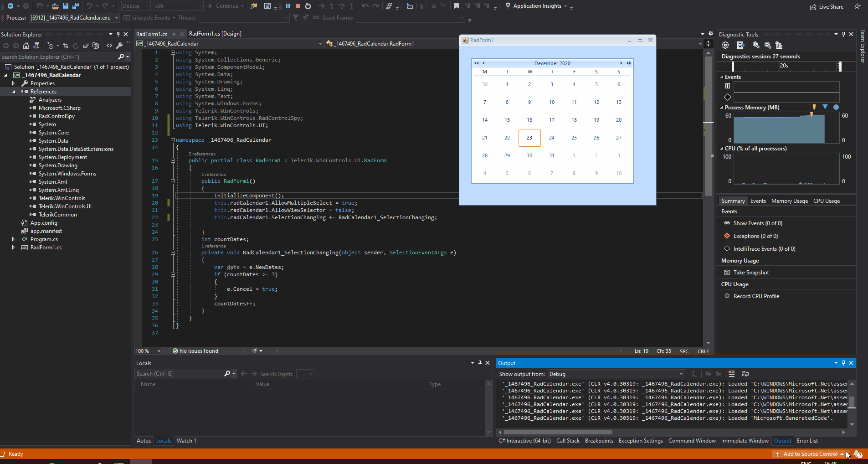Click Take Snapshot link

[751, 273]
